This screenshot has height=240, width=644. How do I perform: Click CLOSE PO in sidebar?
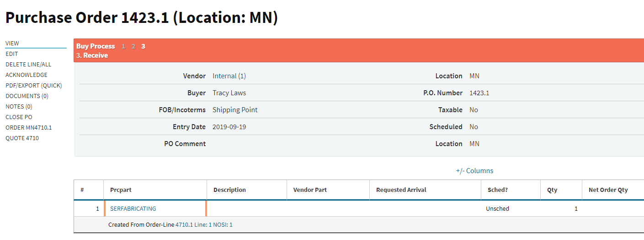[19, 117]
